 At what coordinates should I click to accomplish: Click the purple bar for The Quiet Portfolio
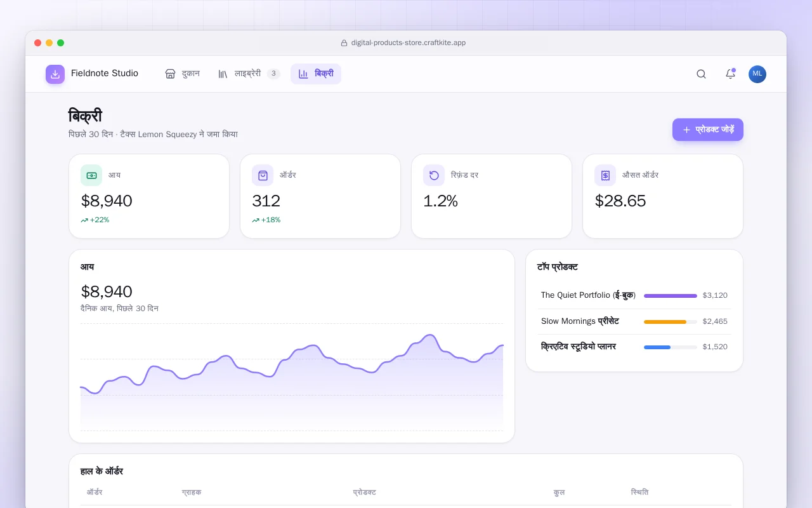[671, 295]
